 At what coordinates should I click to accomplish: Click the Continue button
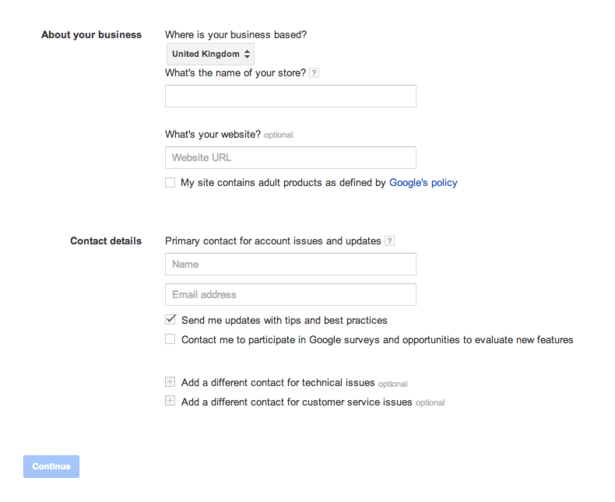coord(51,466)
